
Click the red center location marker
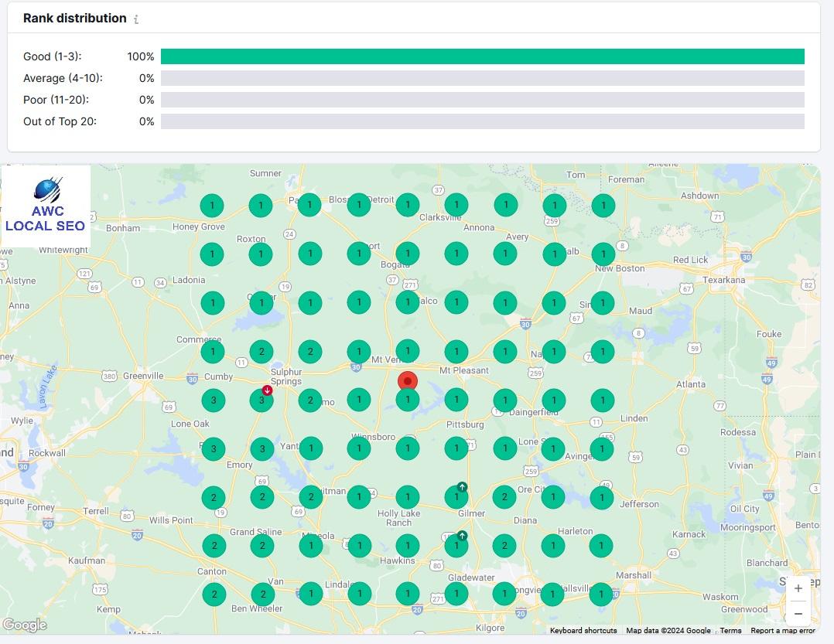point(408,381)
